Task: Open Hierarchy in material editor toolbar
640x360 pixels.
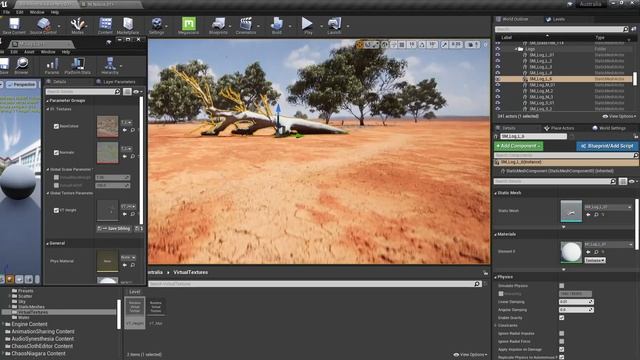Action: tap(109, 66)
